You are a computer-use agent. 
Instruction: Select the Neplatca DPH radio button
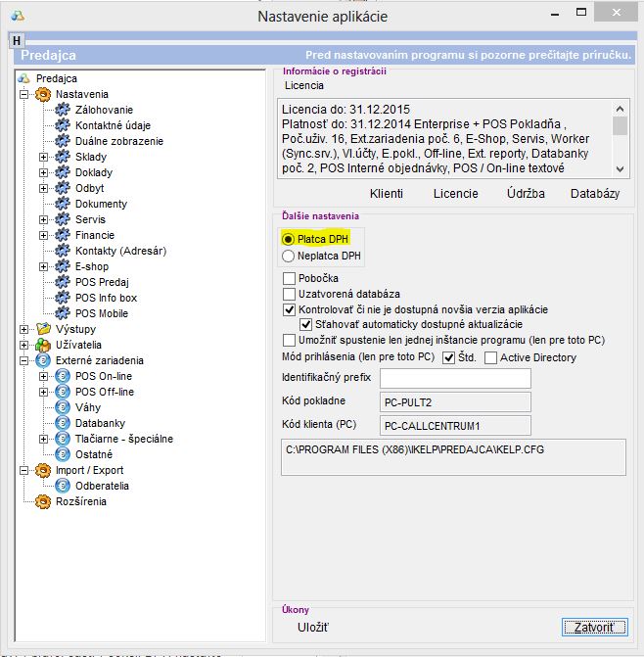click(288, 256)
